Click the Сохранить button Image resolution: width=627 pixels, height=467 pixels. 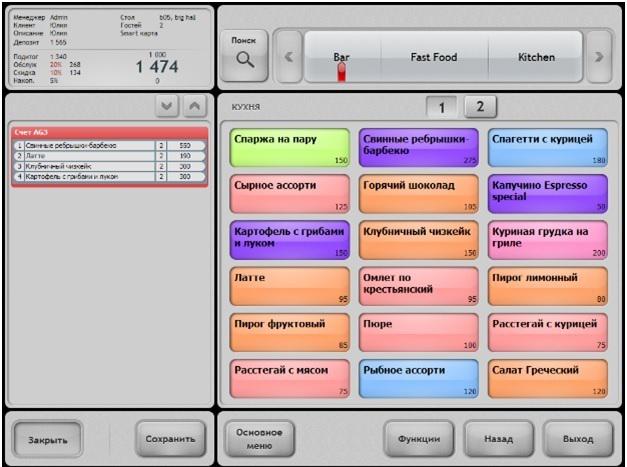point(171,439)
